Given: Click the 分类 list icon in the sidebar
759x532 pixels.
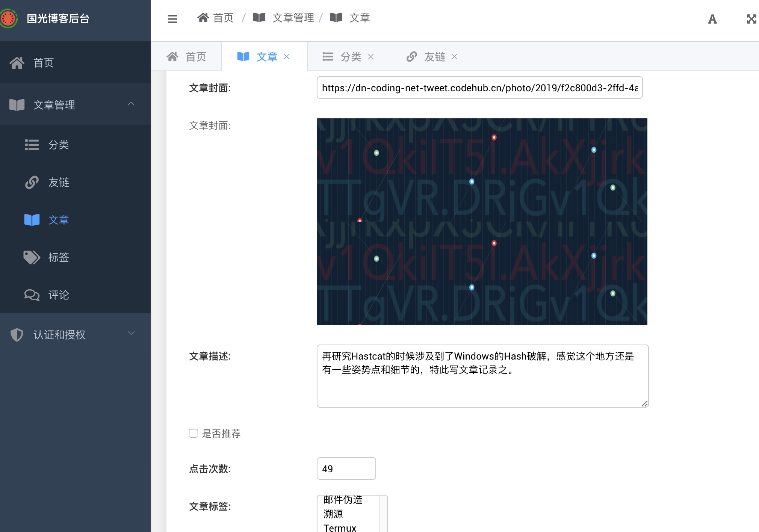Looking at the screenshot, I should click(x=32, y=145).
